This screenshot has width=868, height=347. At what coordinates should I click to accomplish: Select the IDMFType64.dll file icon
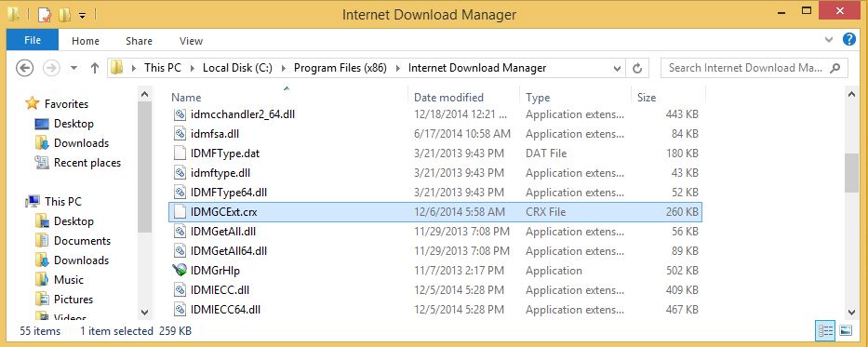coord(179,193)
